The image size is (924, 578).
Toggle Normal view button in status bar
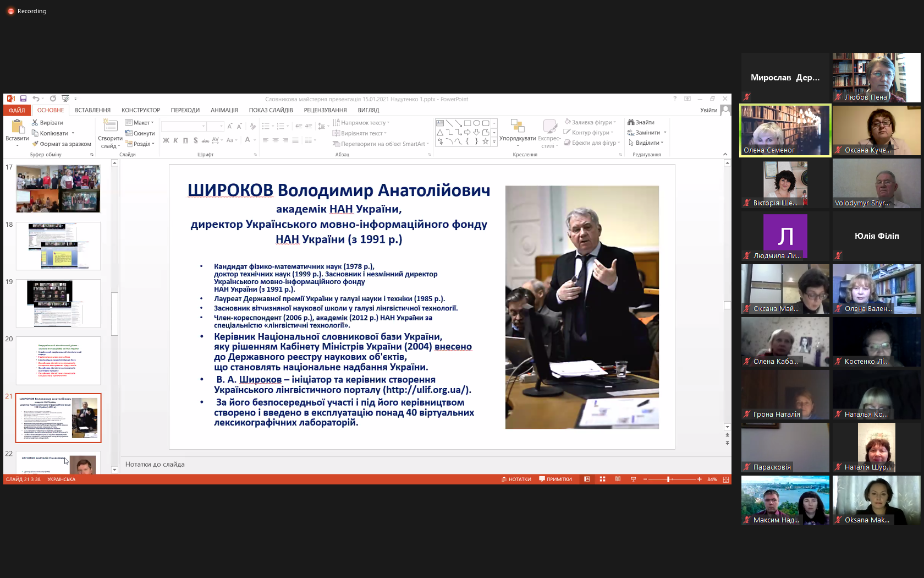(587, 479)
